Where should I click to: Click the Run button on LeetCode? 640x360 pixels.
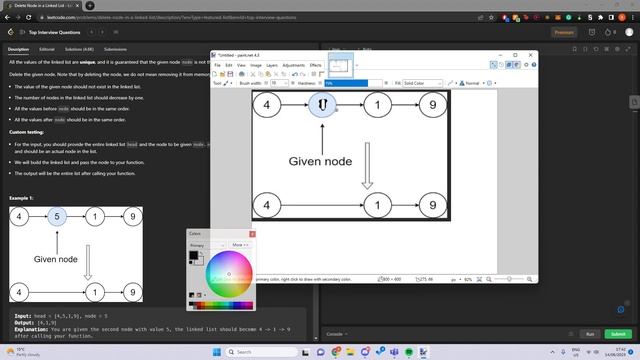(x=590, y=334)
